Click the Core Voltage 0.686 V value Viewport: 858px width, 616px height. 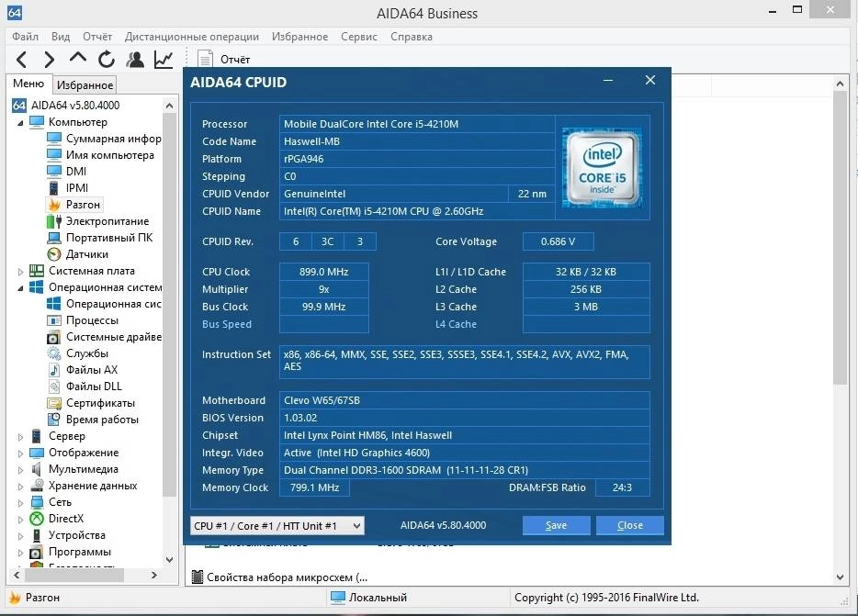559,241
